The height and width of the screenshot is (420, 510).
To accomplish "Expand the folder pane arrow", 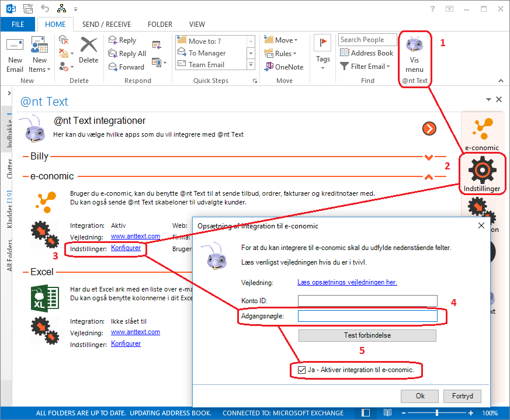I will tap(9, 93).
